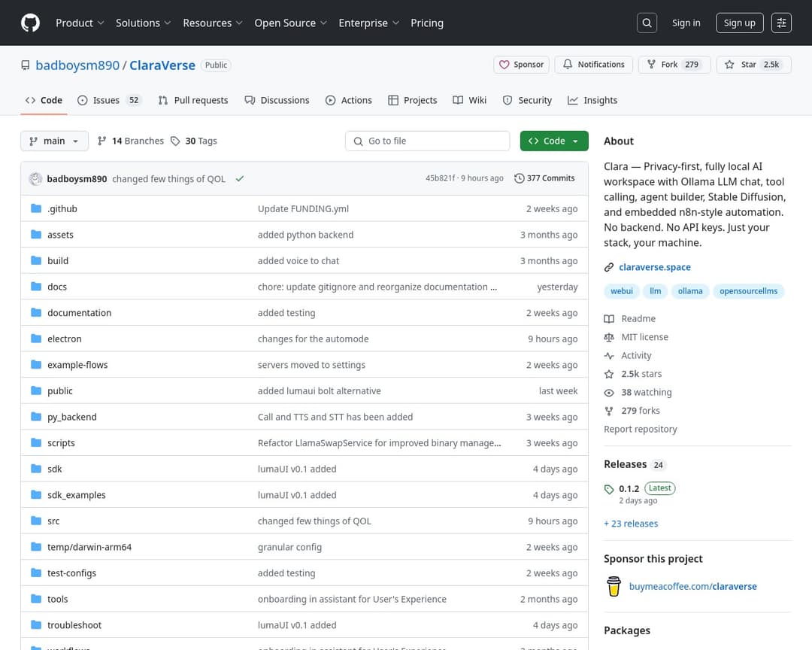Switch to the Code tab
812x650 pixels.
coord(44,101)
